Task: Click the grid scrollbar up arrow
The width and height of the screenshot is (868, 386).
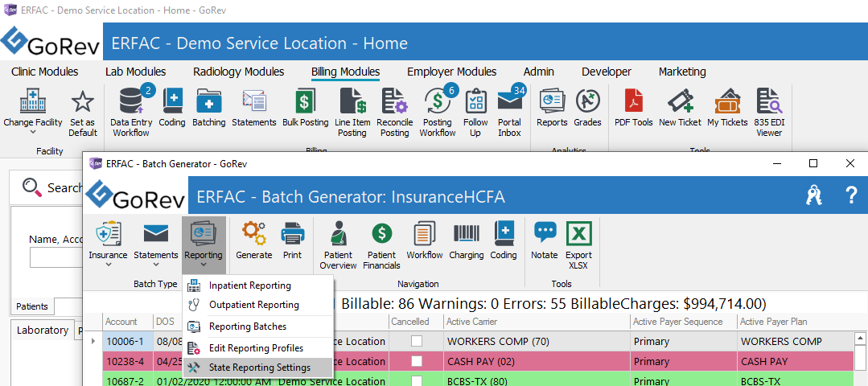Action: (x=860, y=339)
